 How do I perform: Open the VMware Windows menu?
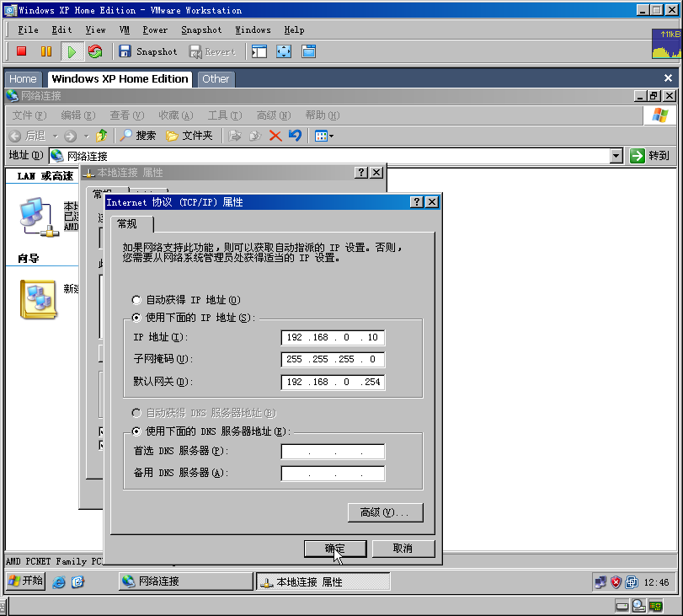tap(253, 30)
